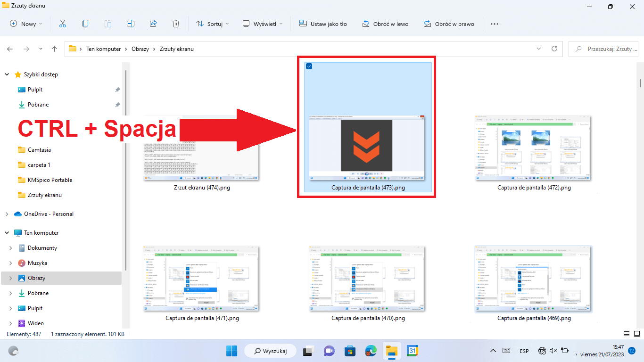The width and height of the screenshot is (644, 362).
Task: Switch to large thumbnails view icon
Action: [636, 334]
